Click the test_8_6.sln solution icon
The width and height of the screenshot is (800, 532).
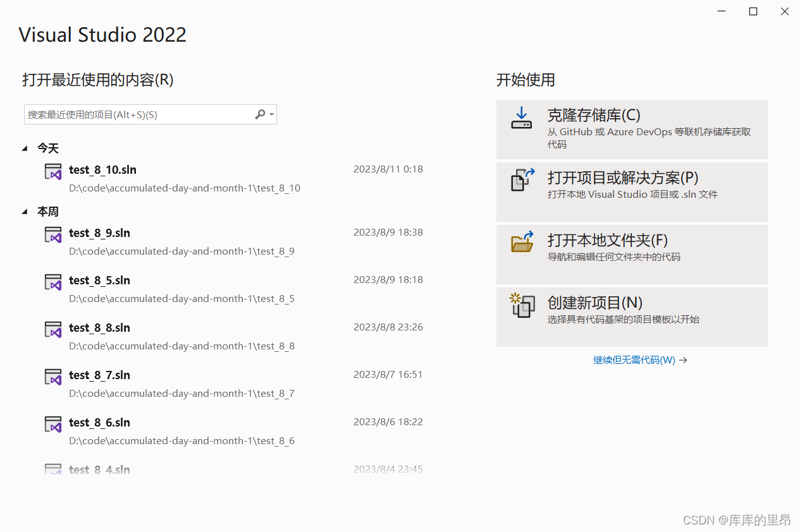point(53,424)
